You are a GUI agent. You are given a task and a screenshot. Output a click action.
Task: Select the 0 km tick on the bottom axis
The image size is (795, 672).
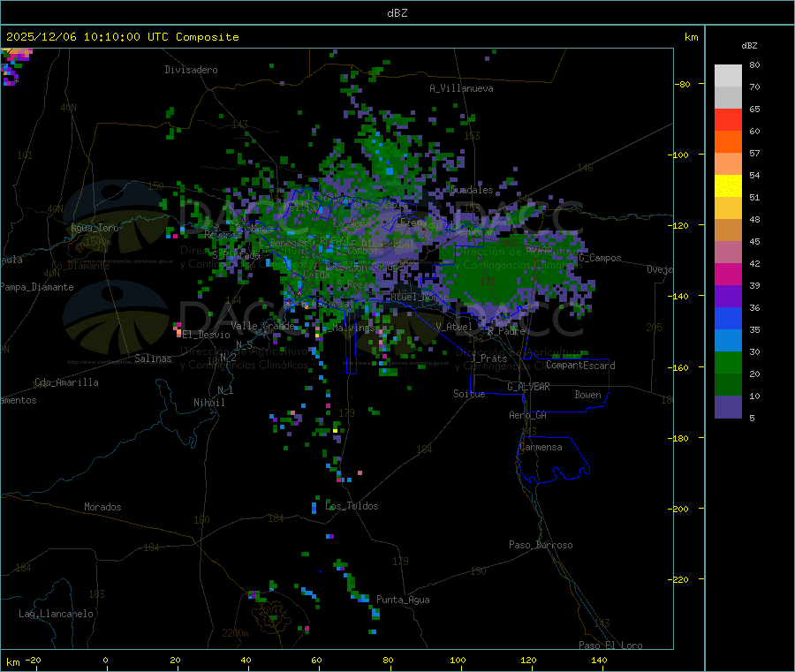click(x=105, y=660)
